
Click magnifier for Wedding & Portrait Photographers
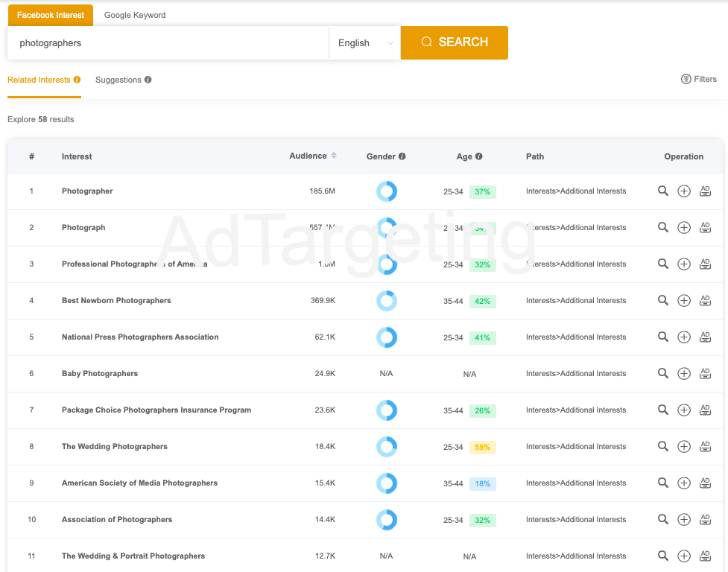click(x=663, y=556)
